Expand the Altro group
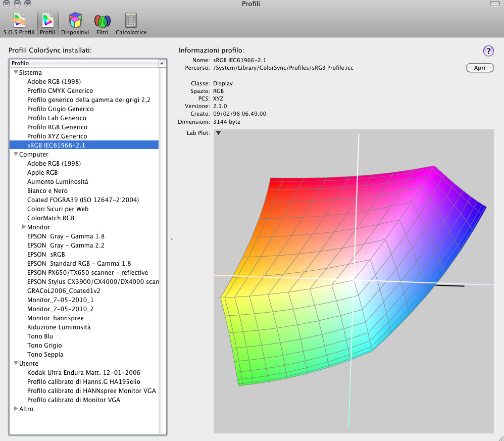504x441 pixels. point(16,409)
